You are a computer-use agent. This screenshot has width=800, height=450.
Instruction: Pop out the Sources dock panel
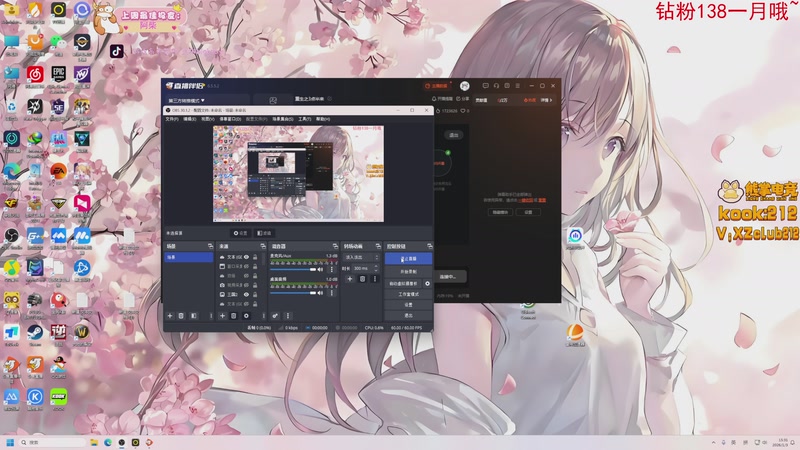pyautogui.click(x=263, y=246)
